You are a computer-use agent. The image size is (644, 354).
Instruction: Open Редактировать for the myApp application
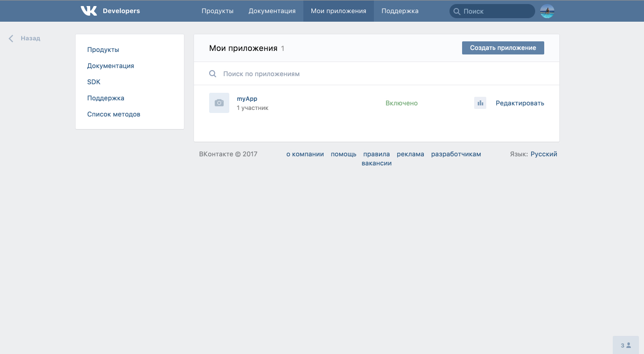point(520,102)
